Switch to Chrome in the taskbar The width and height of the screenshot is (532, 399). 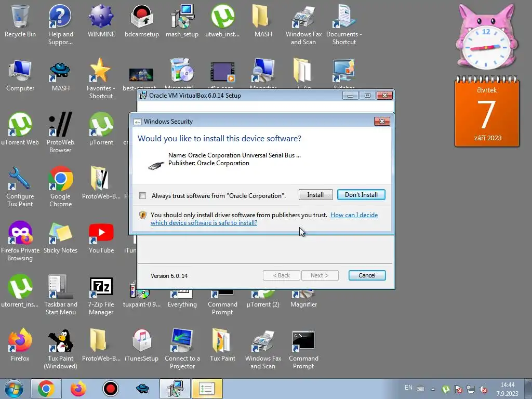pyautogui.click(x=46, y=389)
